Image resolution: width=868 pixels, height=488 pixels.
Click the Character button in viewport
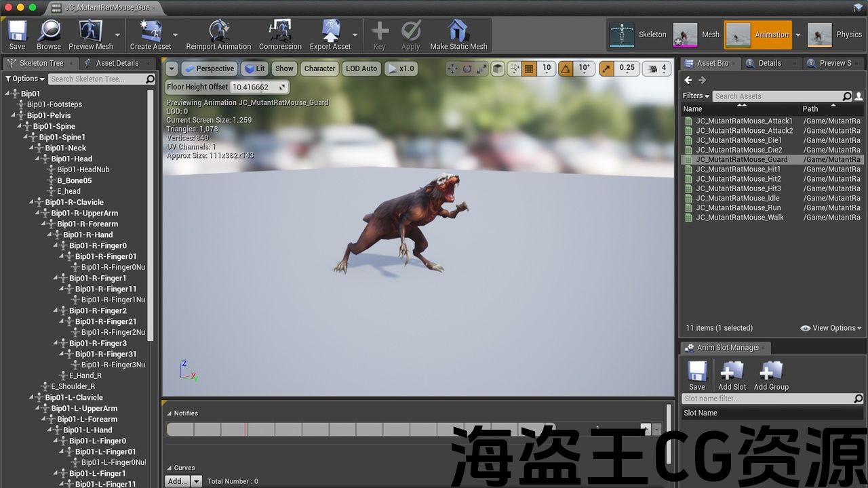319,68
